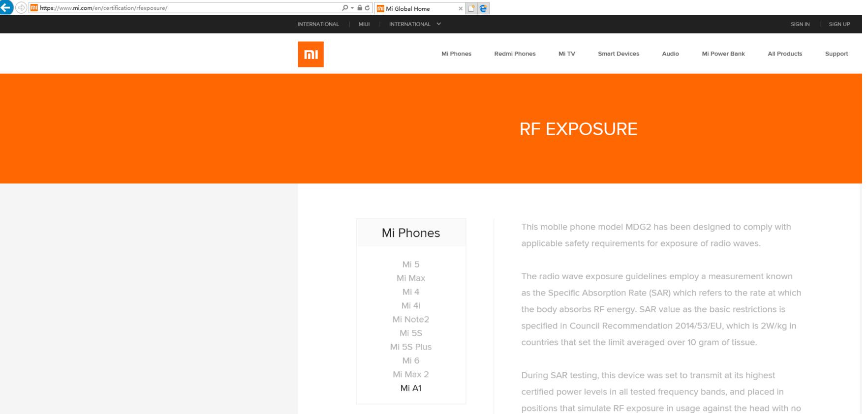Click the paragraph starting 'During SAR testing'
The image size is (868, 414).
(x=661, y=392)
